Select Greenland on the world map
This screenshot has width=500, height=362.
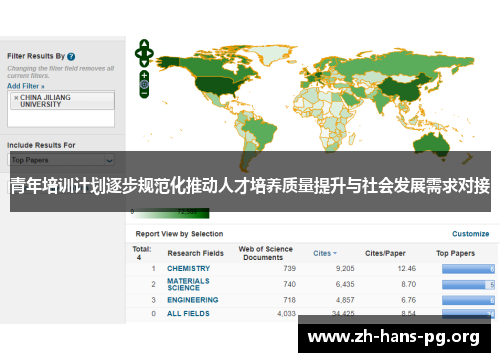coord(273,54)
